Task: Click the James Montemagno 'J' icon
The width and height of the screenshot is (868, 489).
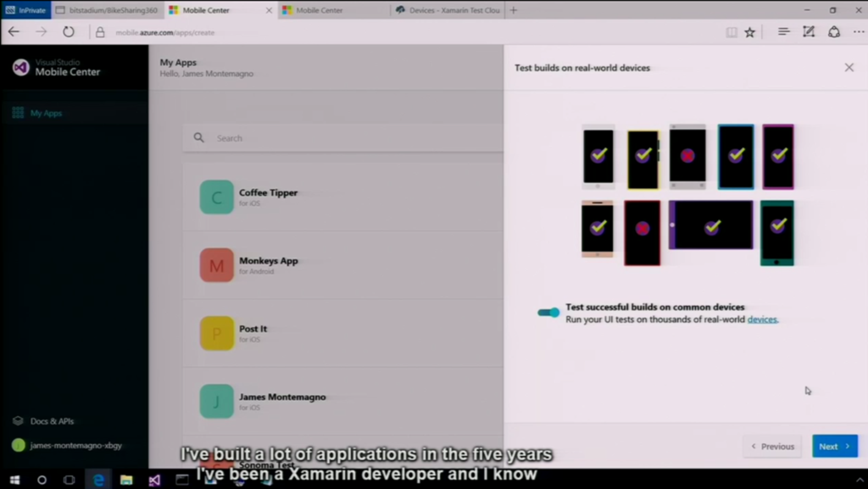Action: pos(216,401)
